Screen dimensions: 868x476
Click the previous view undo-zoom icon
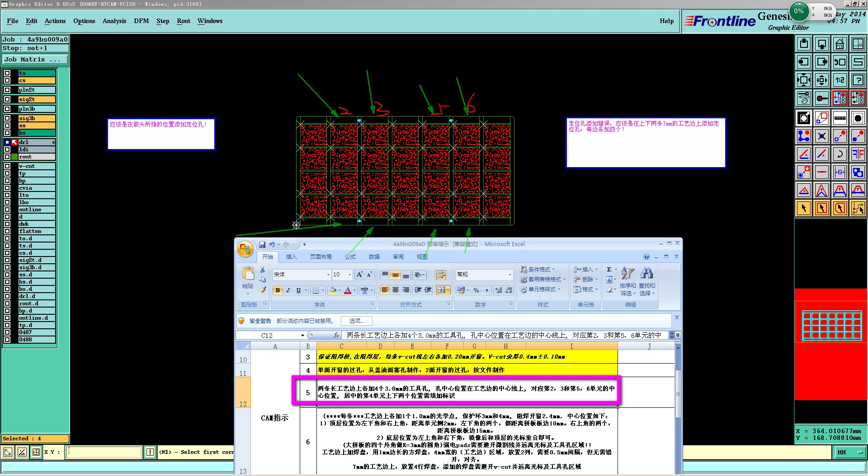840,62
